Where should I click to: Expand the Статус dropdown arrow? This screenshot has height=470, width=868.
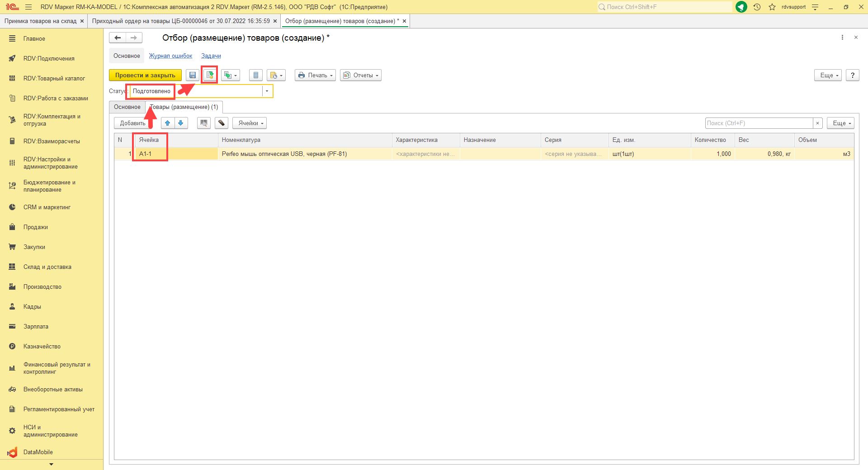pos(267,91)
